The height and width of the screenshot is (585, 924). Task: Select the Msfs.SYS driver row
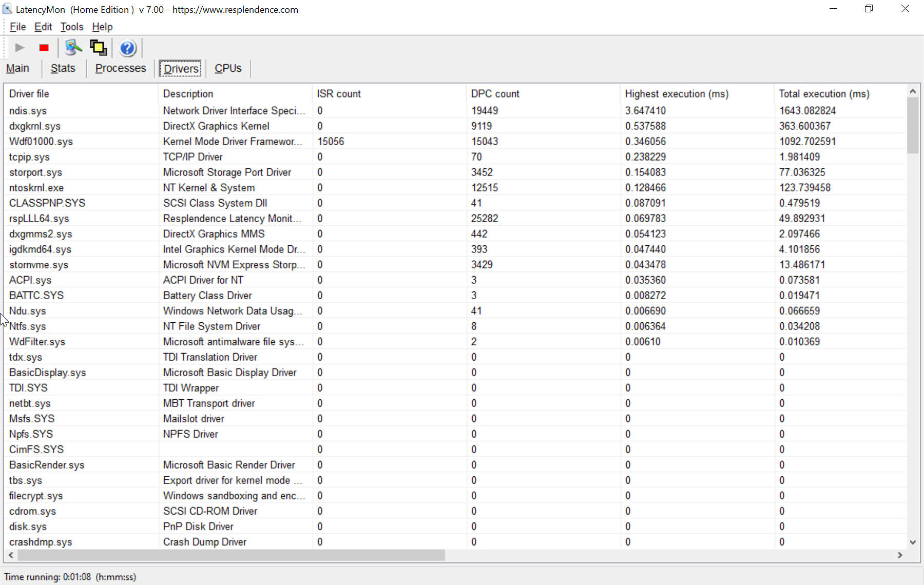pyautogui.click(x=455, y=419)
